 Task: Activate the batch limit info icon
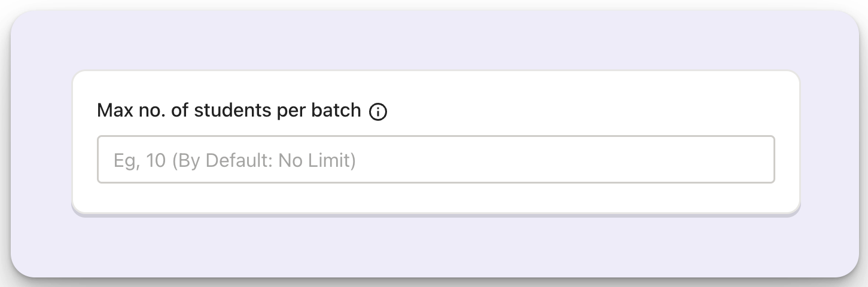[x=378, y=112]
